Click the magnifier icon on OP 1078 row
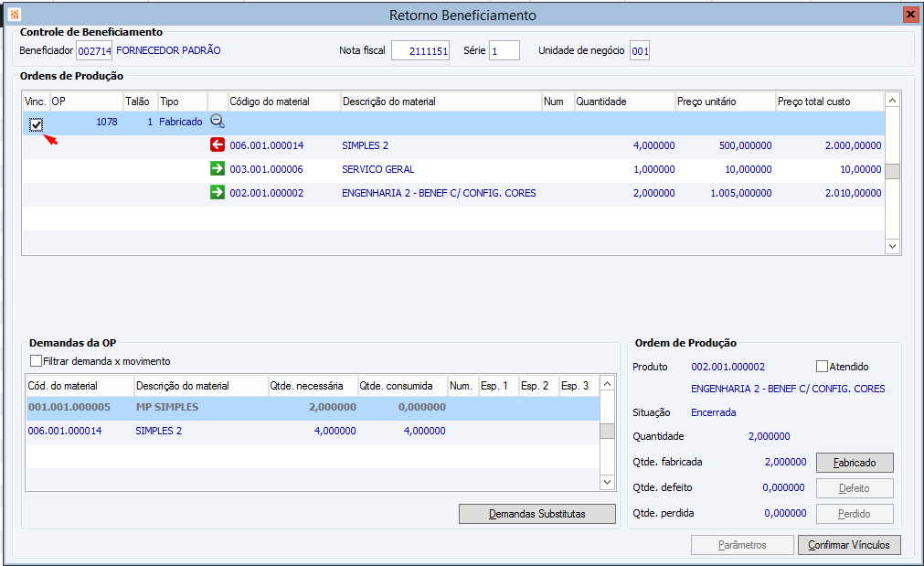The width and height of the screenshot is (924, 566). pyautogui.click(x=218, y=122)
